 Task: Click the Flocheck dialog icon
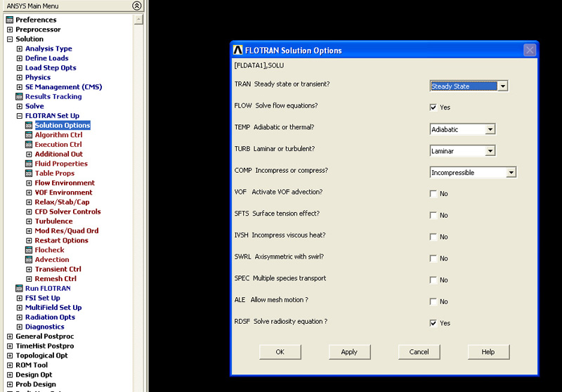tap(29, 250)
